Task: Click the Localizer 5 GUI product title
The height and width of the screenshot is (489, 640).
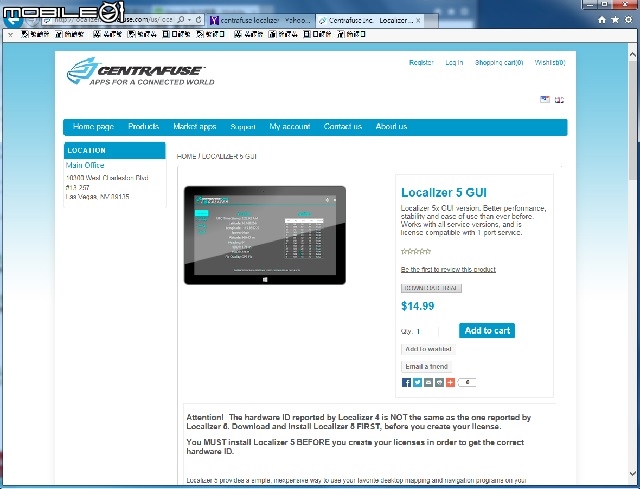Action: (x=444, y=193)
